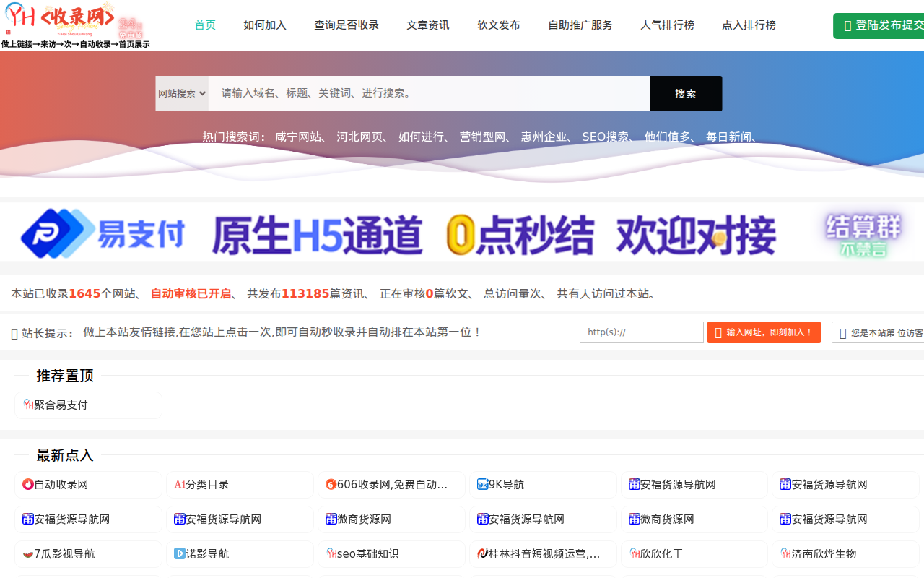Click the 诺影导航 play icon
924x578 pixels.
coord(180,553)
